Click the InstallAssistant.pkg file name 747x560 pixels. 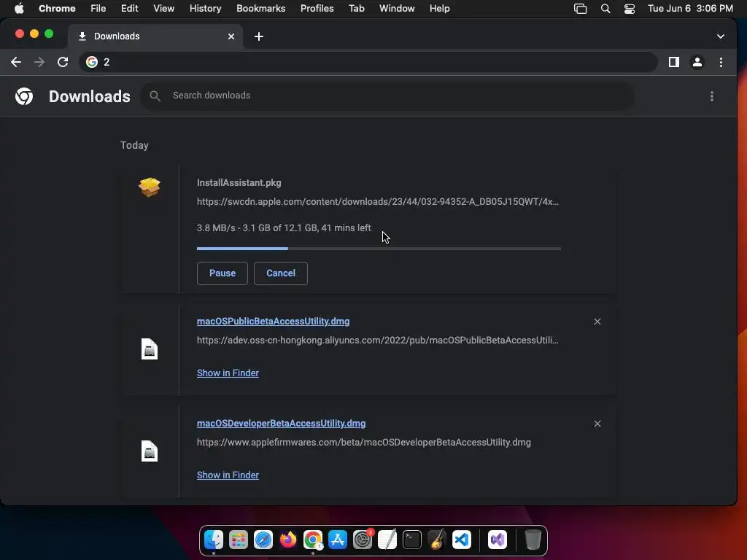(x=239, y=183)
